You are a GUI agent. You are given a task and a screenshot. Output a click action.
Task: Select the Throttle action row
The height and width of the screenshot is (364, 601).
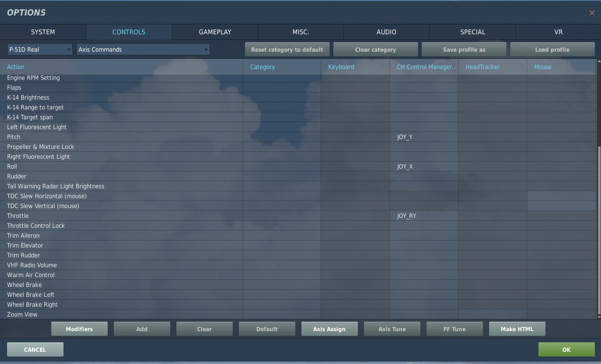[298, 216]
